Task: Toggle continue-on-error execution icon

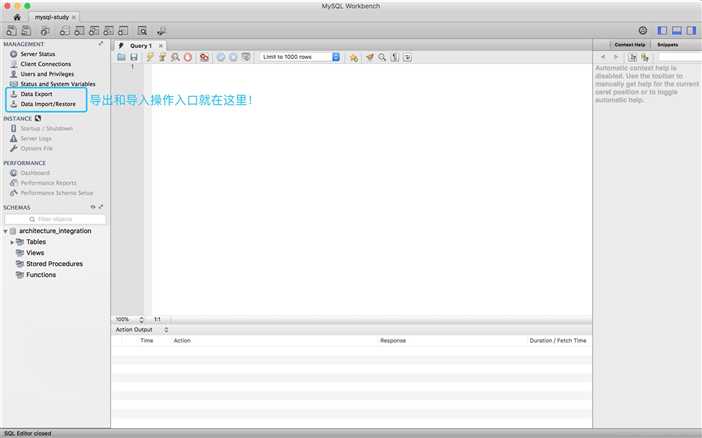Action: pos(204,57)
